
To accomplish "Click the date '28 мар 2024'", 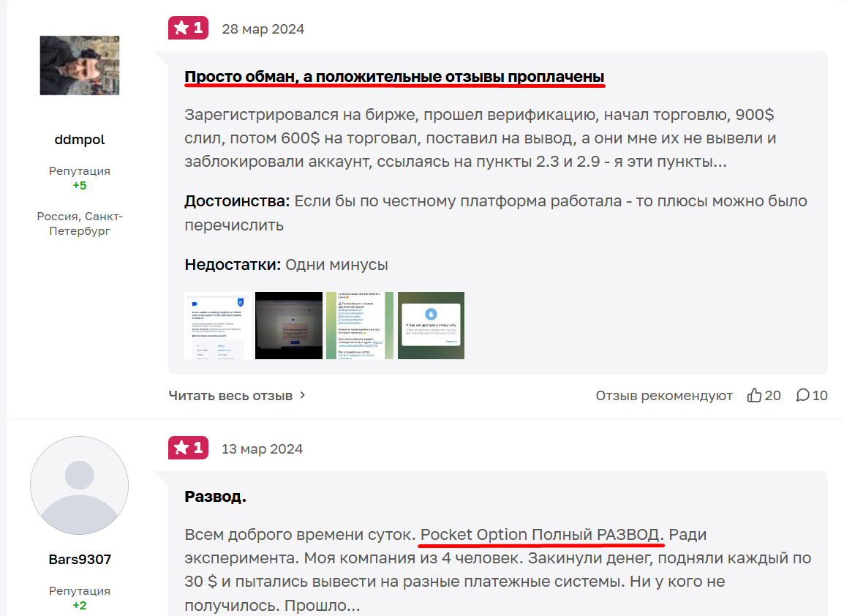I will tap(263, 29).
